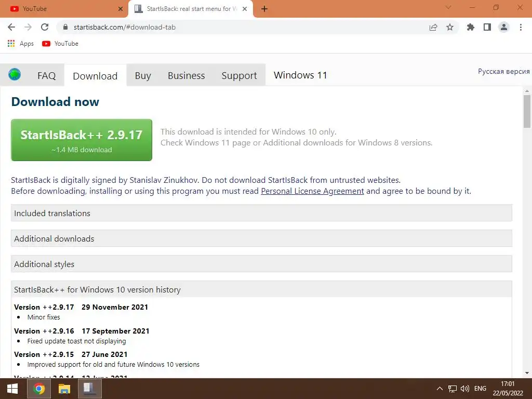Open the Windows Start menu

12,389
